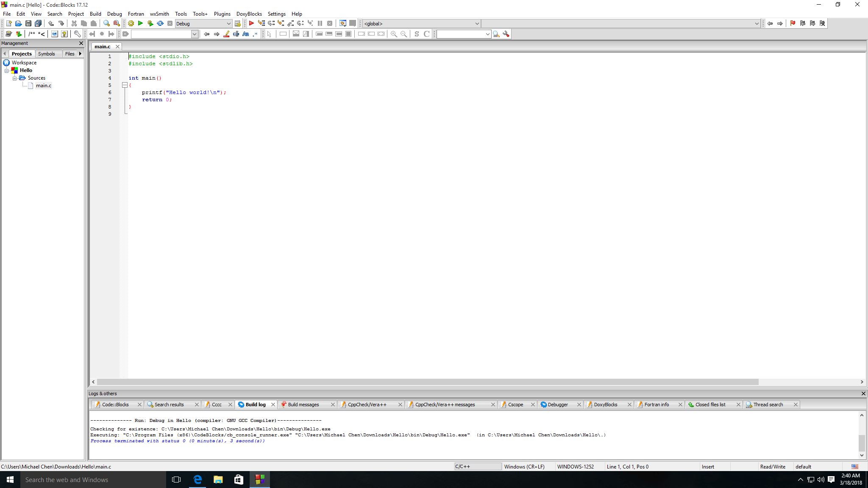Click the Build and run icon

[x=150, y=24]
